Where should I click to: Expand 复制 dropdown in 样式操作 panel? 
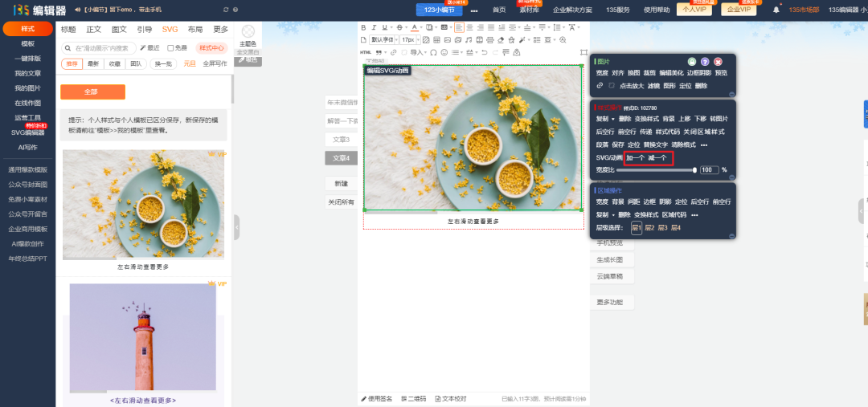(613, 119)
